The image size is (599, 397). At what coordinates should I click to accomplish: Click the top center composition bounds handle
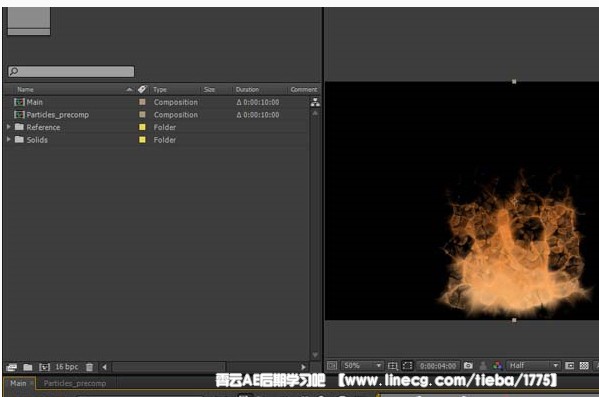(514, 81)
